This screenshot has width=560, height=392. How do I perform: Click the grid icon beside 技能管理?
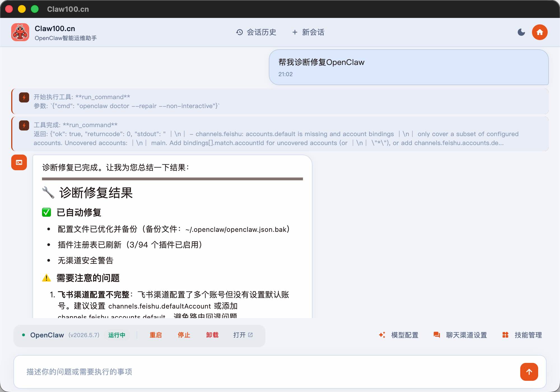pyautogui.click(x=505, y=335)
